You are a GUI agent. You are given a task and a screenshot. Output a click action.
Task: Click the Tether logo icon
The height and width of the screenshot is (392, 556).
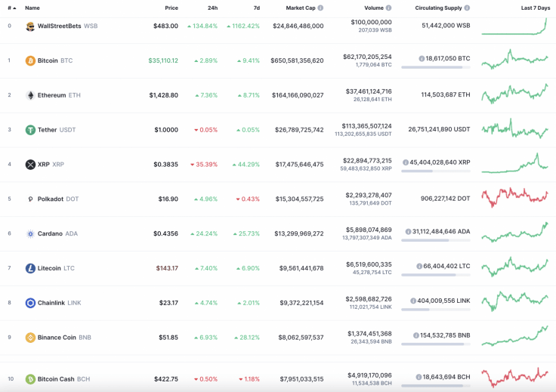click(30, 130)
